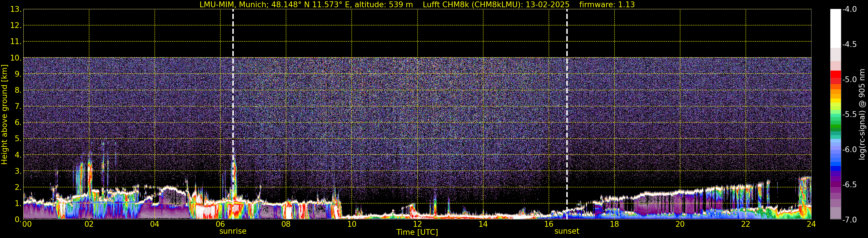Click the '16' time axis tick label
The image size is (868, 238).
pyautogui.click(x=549, y=224)
